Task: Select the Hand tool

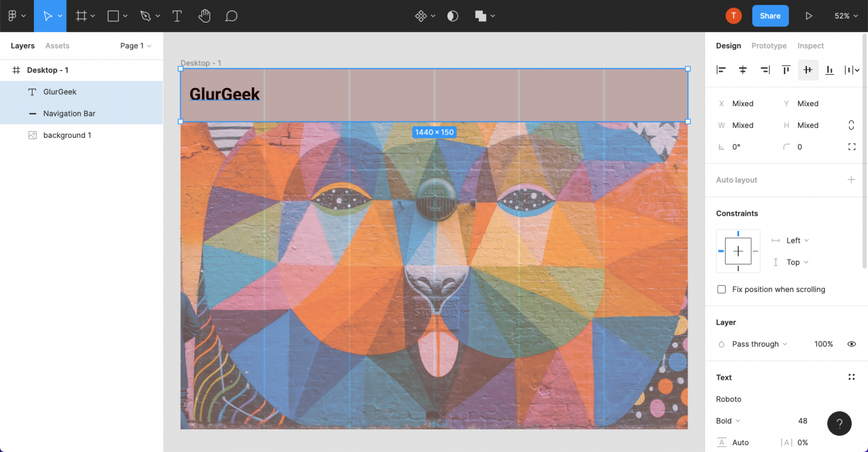Action: click(204, 16)
